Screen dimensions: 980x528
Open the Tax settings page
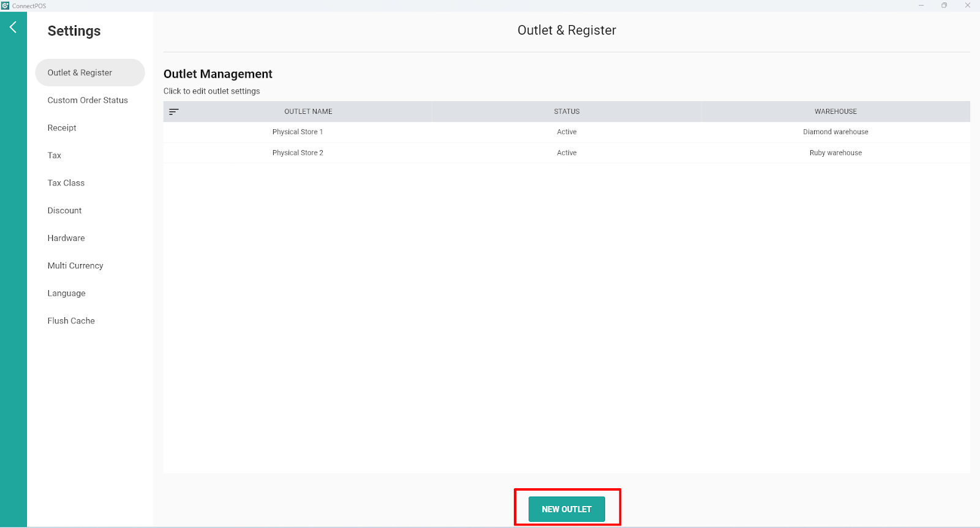pyautogui.click(x=55, y=156)
